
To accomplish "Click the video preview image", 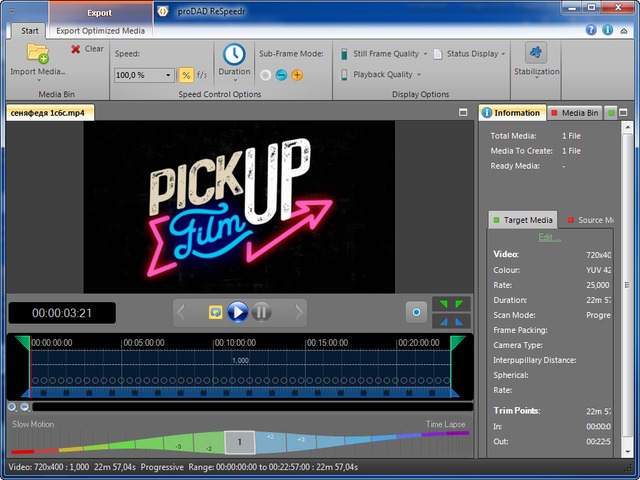I will [239, 207].
